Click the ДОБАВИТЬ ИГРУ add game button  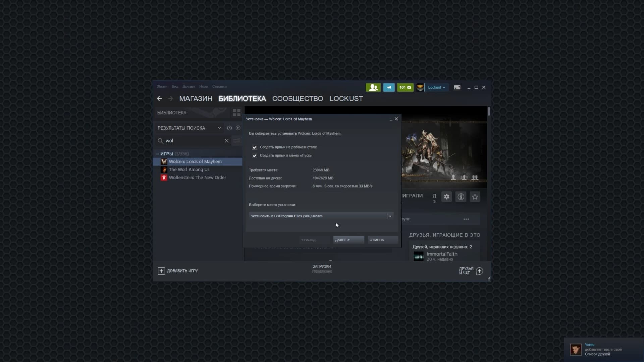click(x=178, y=271)
